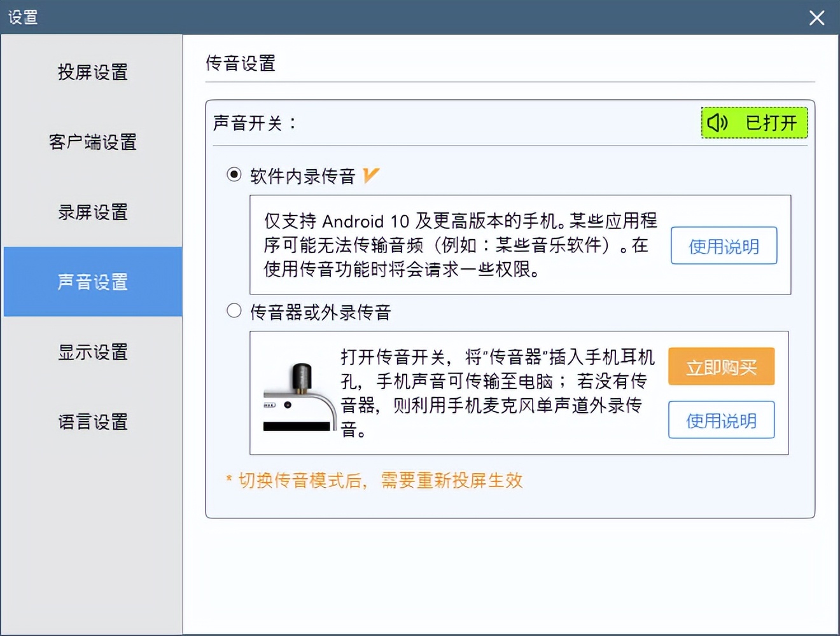Open the 显示设置 section
840x636 pixels.
92,352
